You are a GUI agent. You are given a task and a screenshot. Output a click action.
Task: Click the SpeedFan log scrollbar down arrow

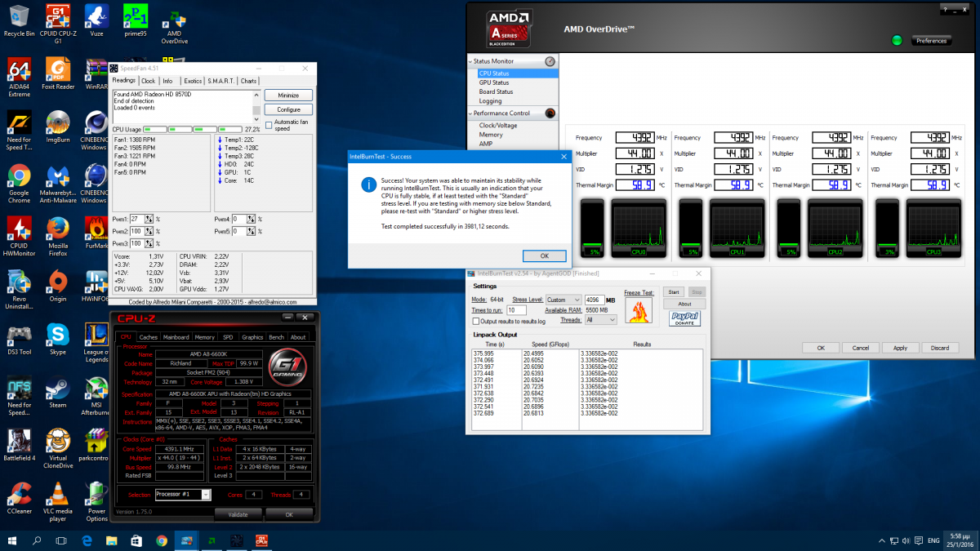click(256, 118)
